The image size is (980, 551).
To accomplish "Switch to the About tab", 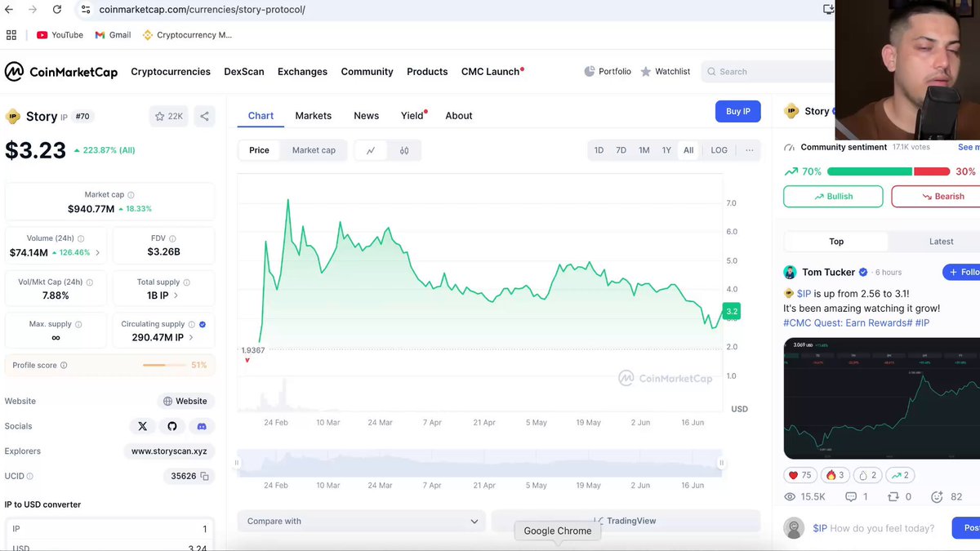I will pyautogui.click(x=459, y=116).
